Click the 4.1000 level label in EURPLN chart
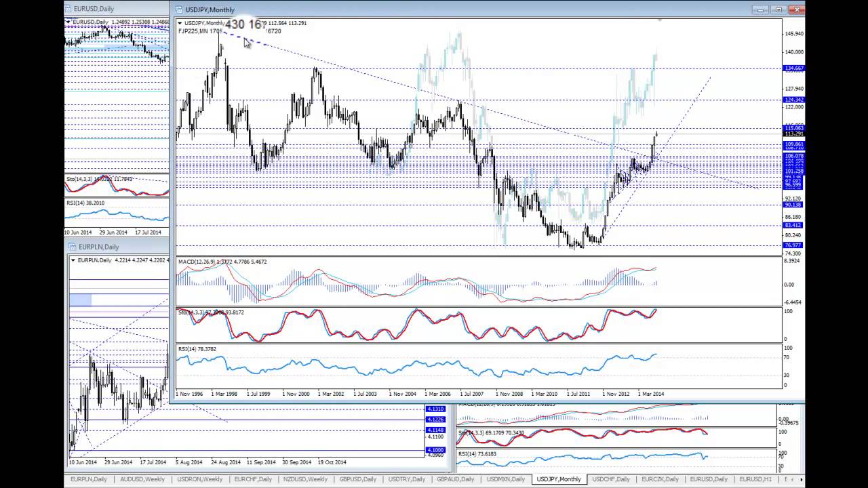 tap(435, 450)
